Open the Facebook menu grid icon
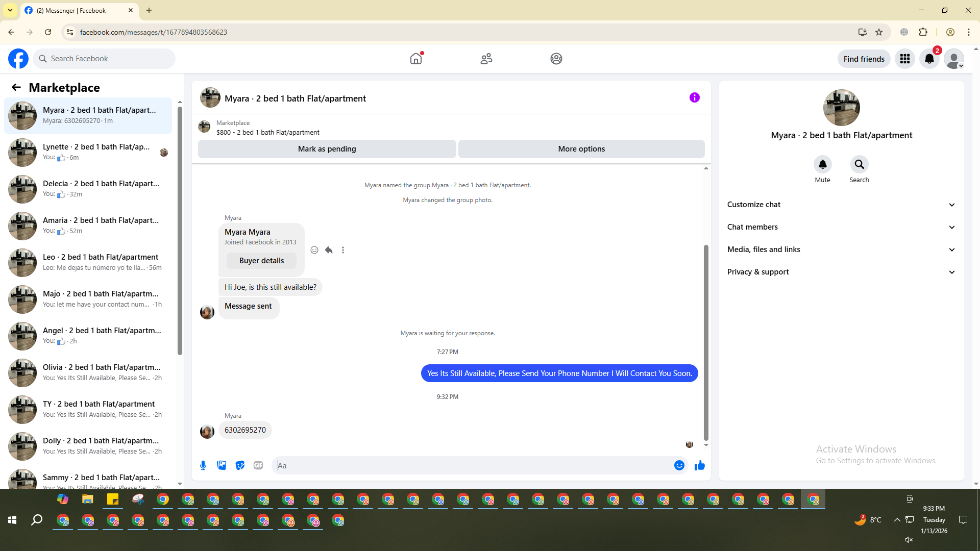The width and height of the screenshot is (980, 551). [904, 59]
